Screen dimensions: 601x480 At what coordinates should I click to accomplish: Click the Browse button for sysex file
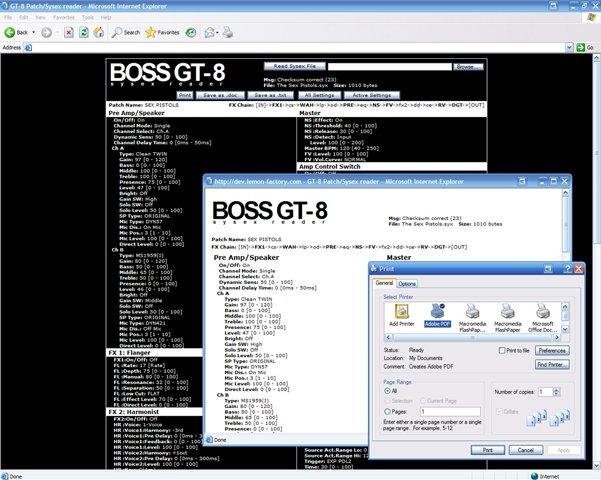click(468, 66)
